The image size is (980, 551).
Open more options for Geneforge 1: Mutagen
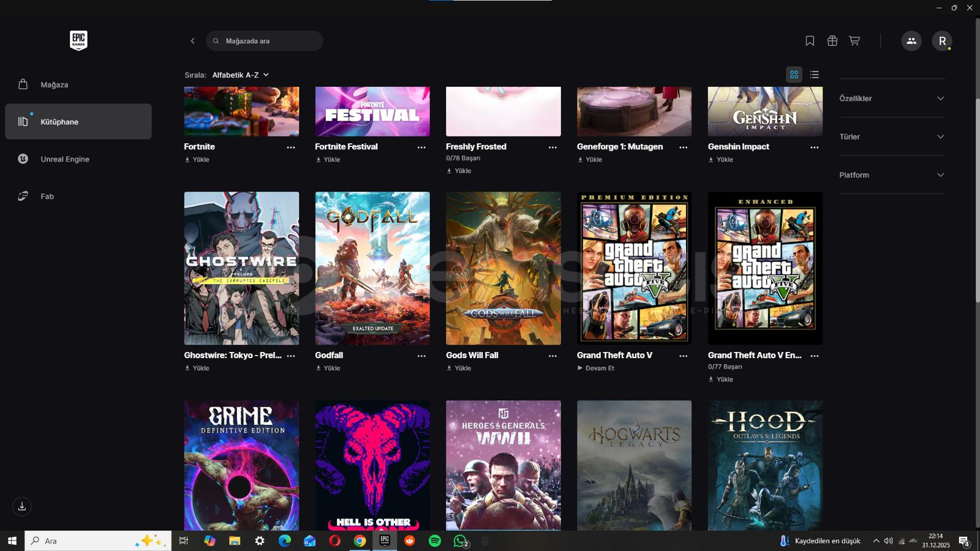683,147
